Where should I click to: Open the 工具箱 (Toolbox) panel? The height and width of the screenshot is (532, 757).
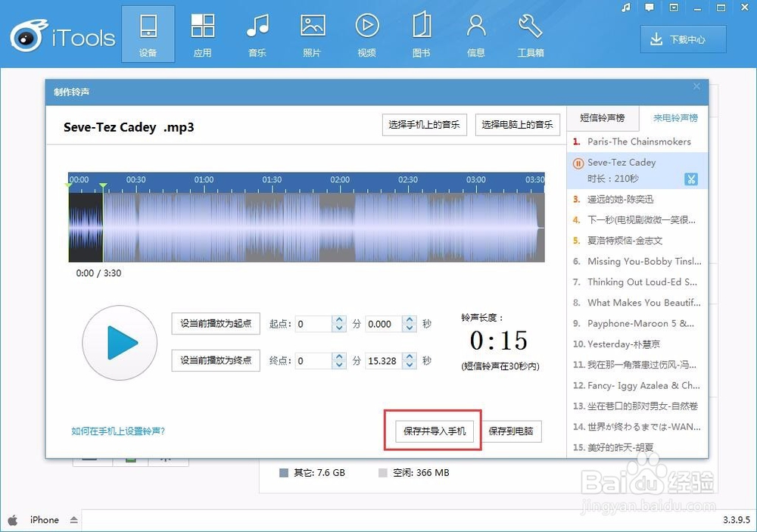point(530,33)
